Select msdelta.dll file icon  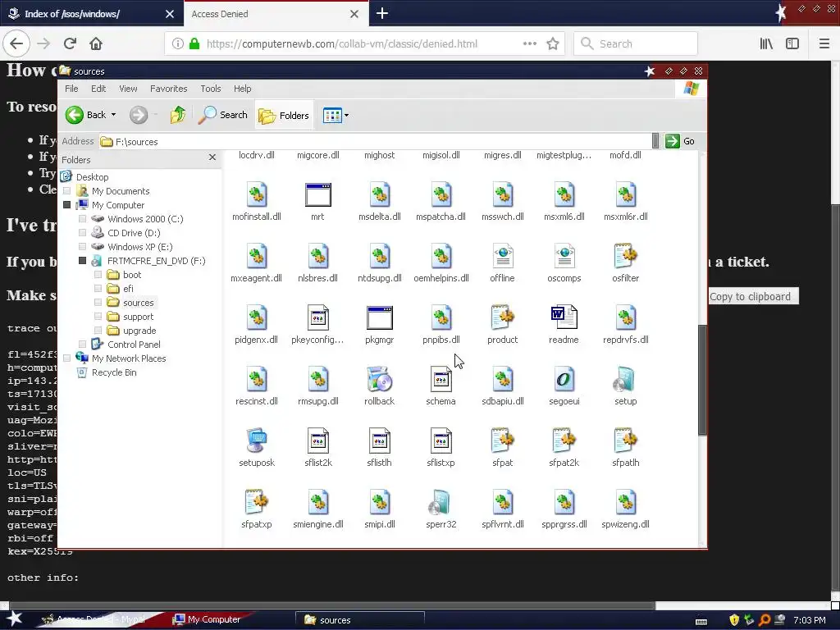(379, 195)
